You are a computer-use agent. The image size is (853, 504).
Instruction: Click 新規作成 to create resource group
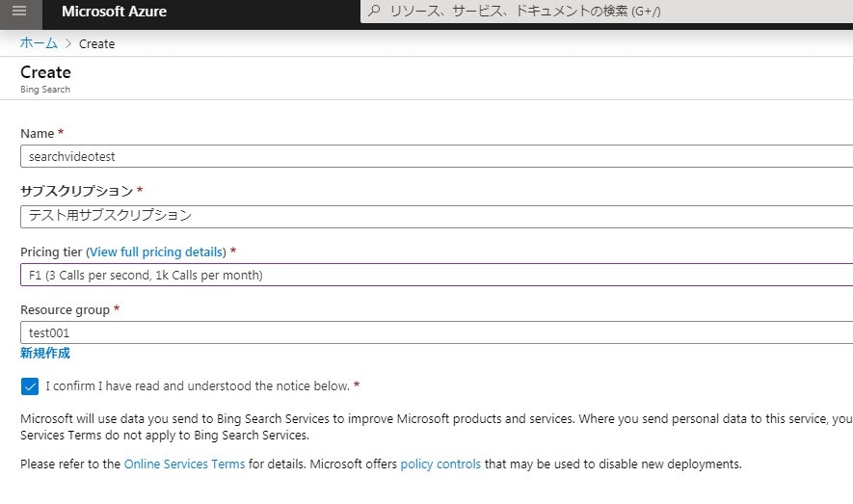45,354
